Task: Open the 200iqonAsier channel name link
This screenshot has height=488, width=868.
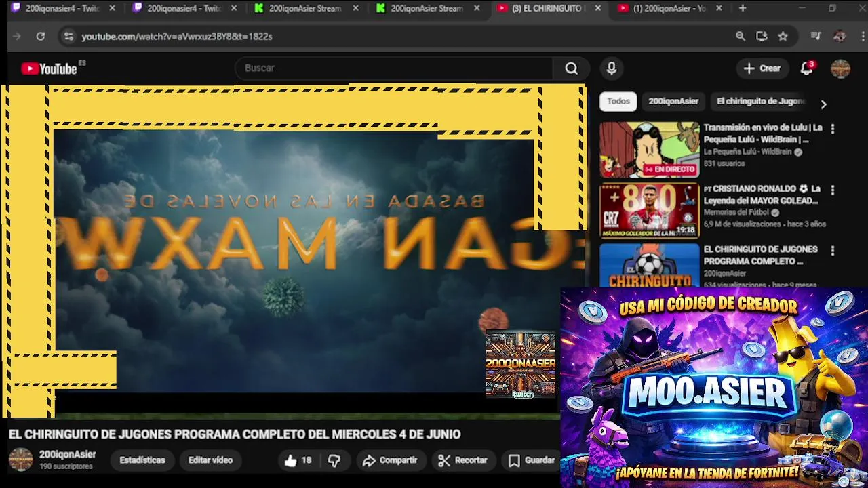Action: pos(68,455)
